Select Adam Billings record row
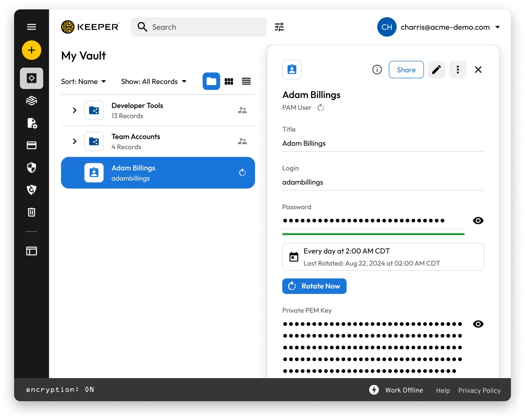This screenshot has height=420, width=525. tap(158, 172)
